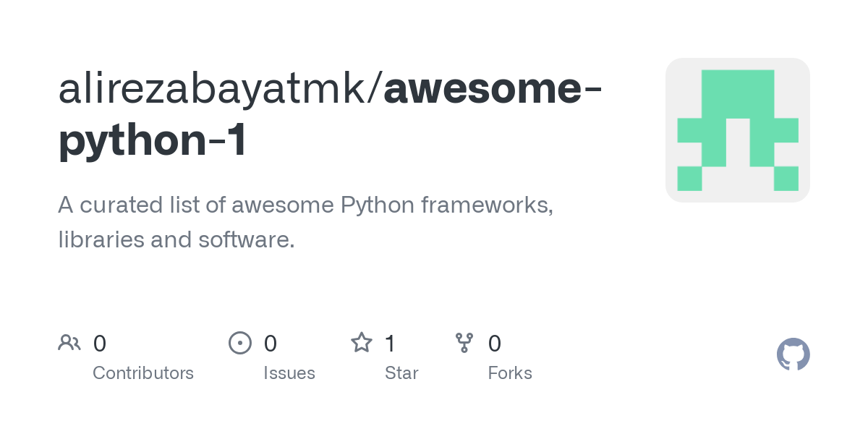
Task: Select the issues count number 0
Action: pyautogui.click(x=271, y=344)
